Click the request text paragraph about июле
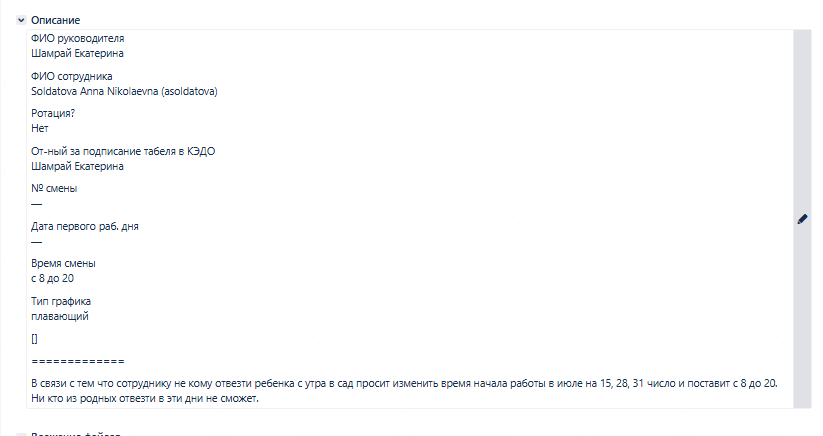 404,391
